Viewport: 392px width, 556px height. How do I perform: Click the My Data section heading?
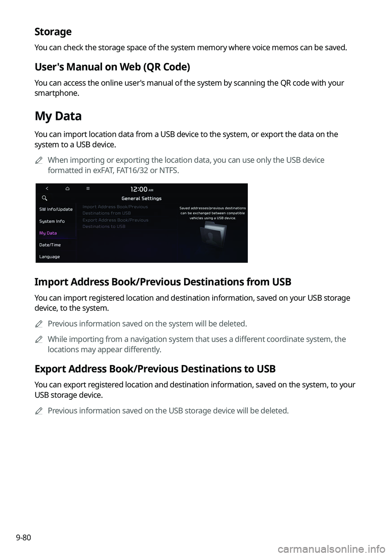(x=58, y=116)
